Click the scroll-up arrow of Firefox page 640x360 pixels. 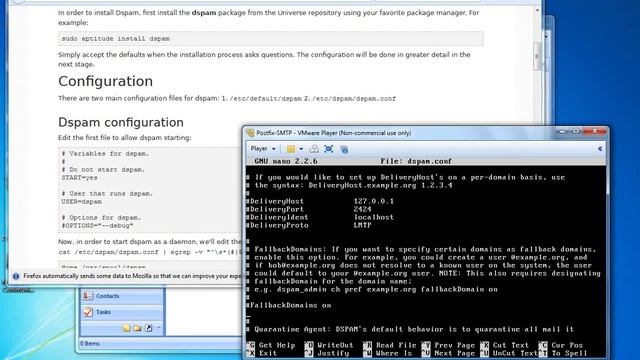tap(537, 10)
